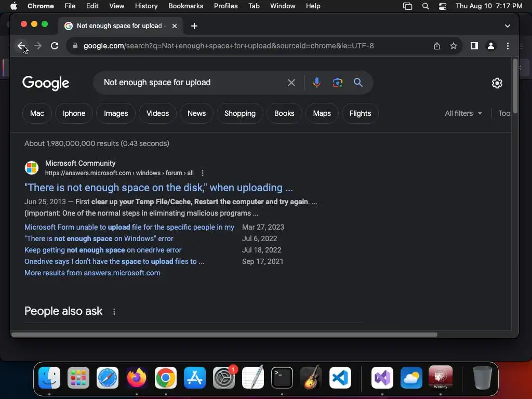This screenshot has height=399, width=532.
Task: Open Onedrive says I don't have space link
Action: (x=114, y=262)
